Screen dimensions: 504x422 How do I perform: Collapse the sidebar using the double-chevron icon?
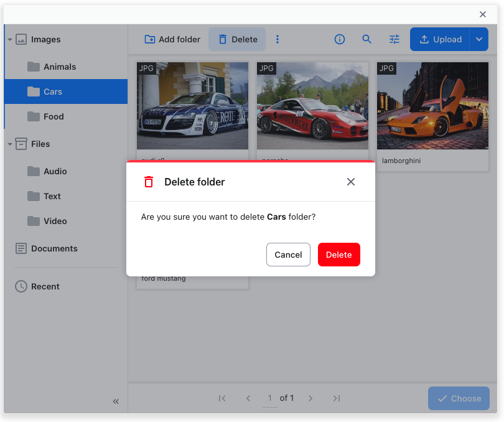pos(115,401)
